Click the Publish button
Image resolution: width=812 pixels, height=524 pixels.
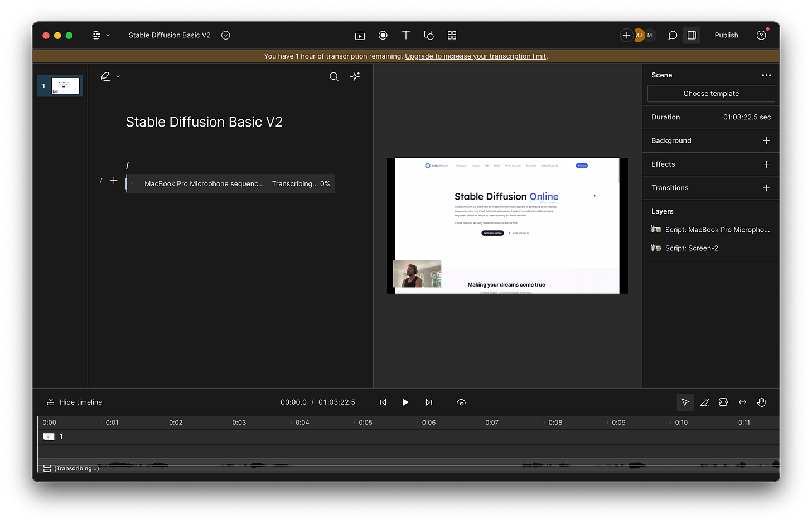(x=726, y=35)
